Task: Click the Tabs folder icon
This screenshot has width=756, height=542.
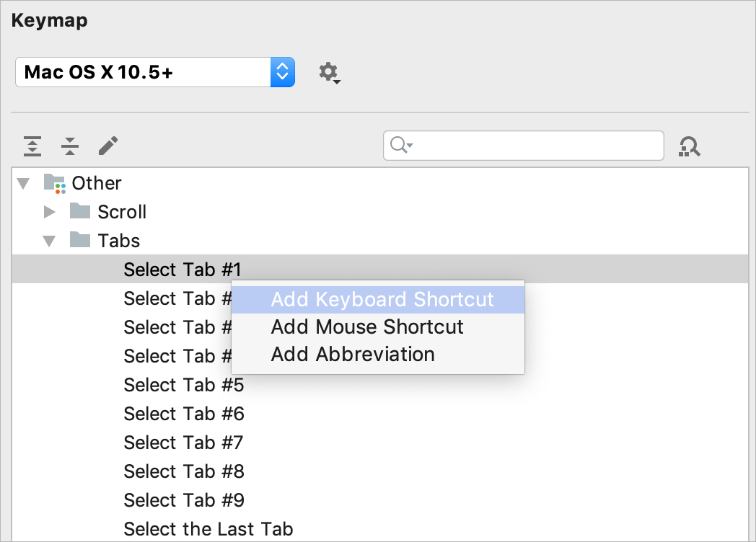Action: coord(80,239)
